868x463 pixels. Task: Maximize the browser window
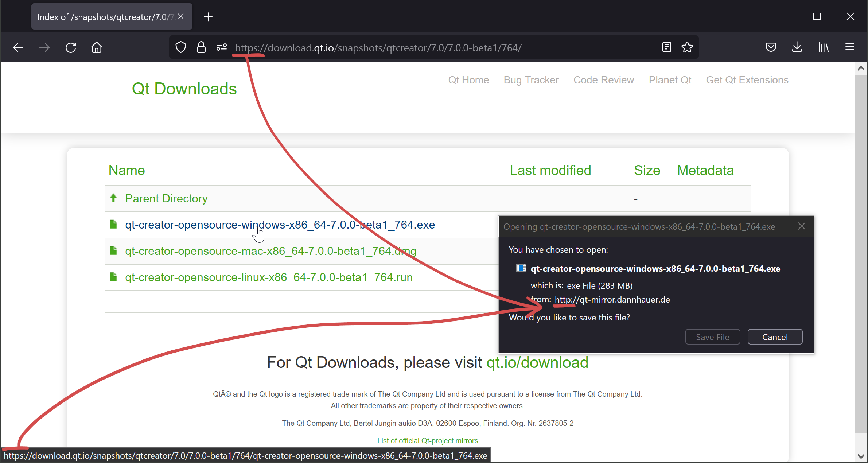pyautogui.click(x=817, y=16)
